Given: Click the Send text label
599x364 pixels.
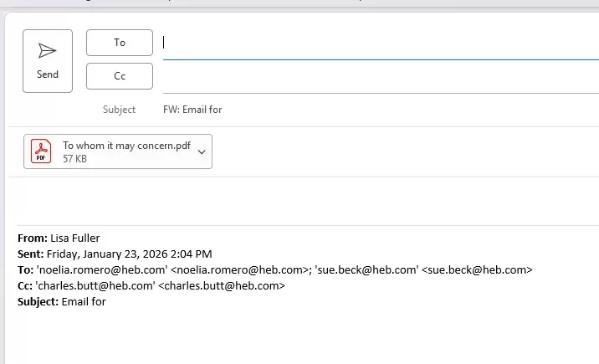Looking at the screenshot, I should (48, 74).
